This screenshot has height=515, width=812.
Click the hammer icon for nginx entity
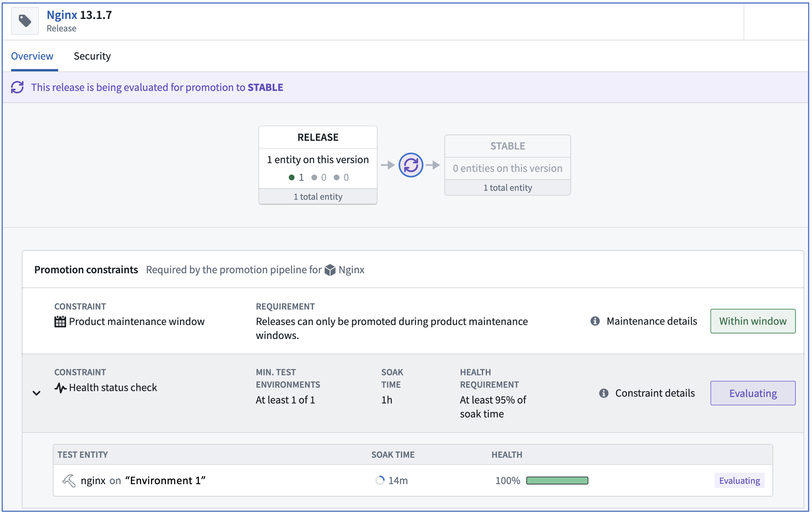click(x=69, y=481)
